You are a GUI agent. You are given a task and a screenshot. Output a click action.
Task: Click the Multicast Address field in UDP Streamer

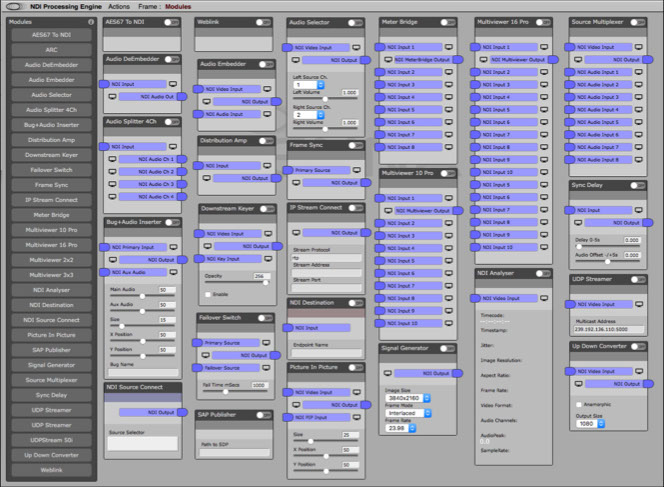[x=609, y=329]
